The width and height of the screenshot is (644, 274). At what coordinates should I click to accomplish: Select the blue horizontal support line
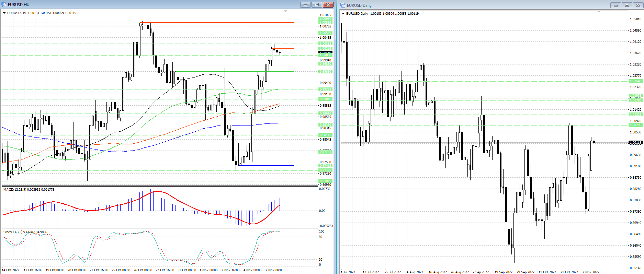coord(268,166)
